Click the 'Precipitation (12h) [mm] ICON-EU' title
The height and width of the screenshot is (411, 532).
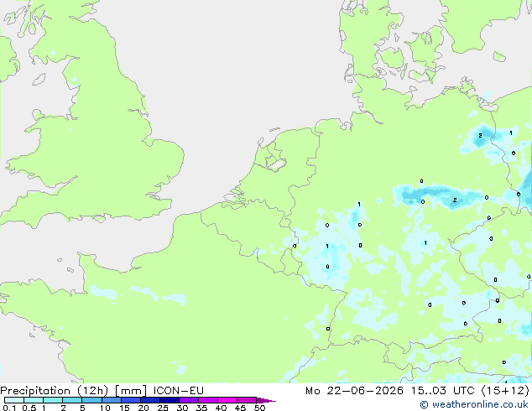(102, 391)
